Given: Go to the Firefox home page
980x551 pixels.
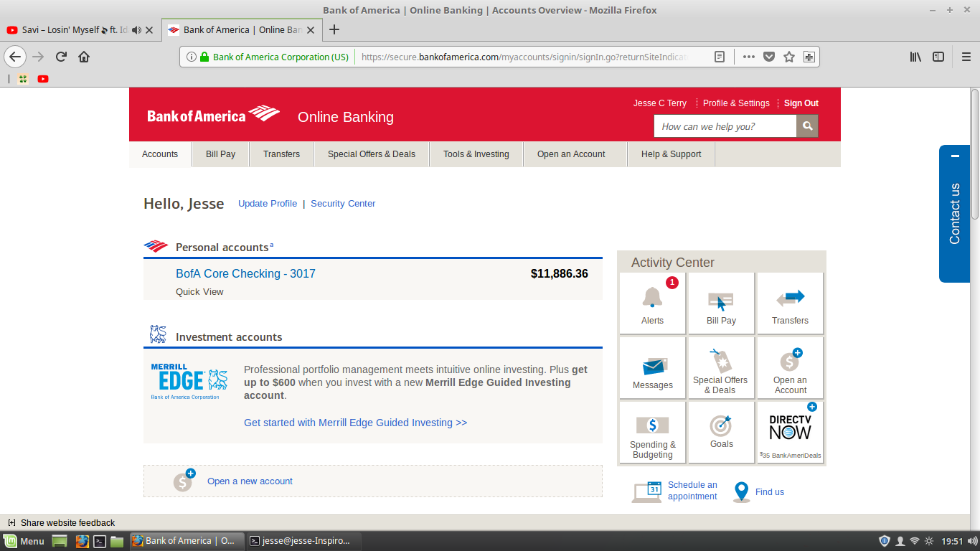Looking at the screenshot, I should click(x=84, y=57).
